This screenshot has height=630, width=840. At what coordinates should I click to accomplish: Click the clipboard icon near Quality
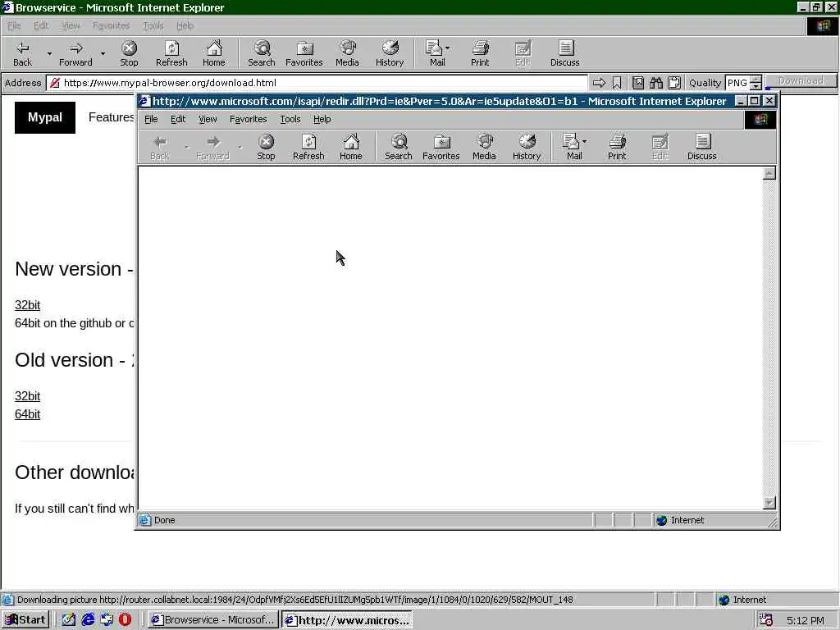click(674, 83)
